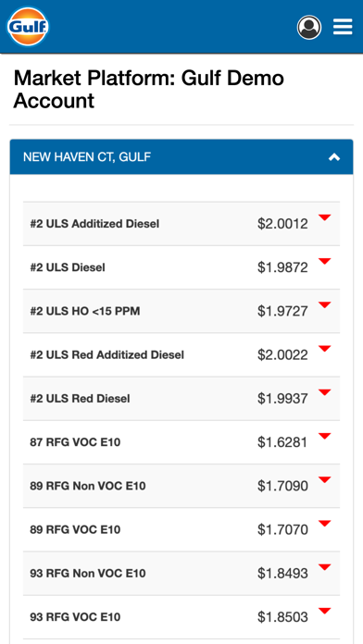Open the hamburger navigation menu

(343, 27)
